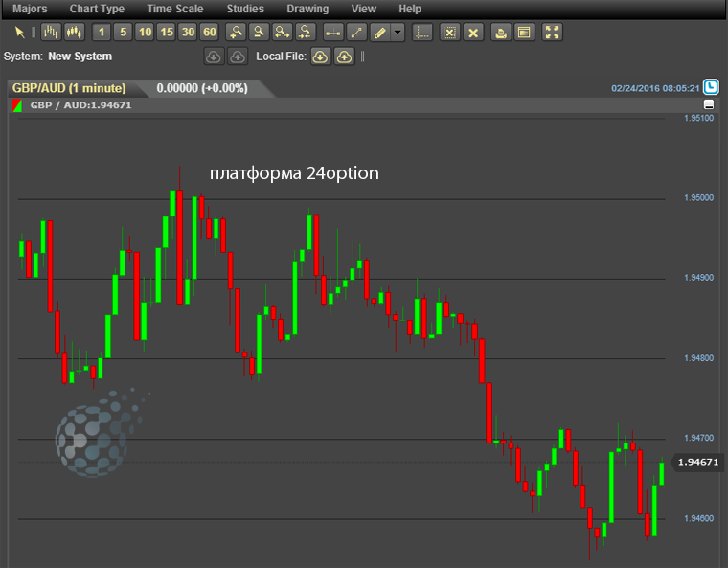728x568 pixels.
Task: Click the Local File download icon
Action: (x=320, y=57)
